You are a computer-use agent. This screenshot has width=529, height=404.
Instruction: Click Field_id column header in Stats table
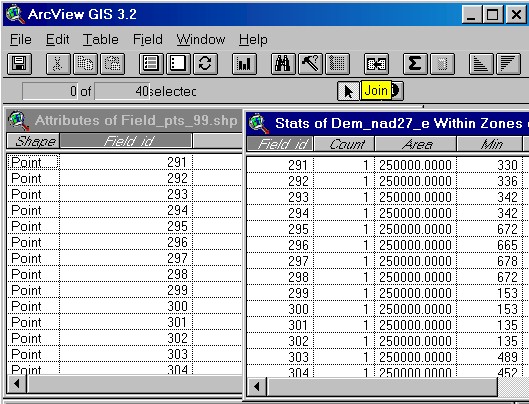(x=280, y=144)
